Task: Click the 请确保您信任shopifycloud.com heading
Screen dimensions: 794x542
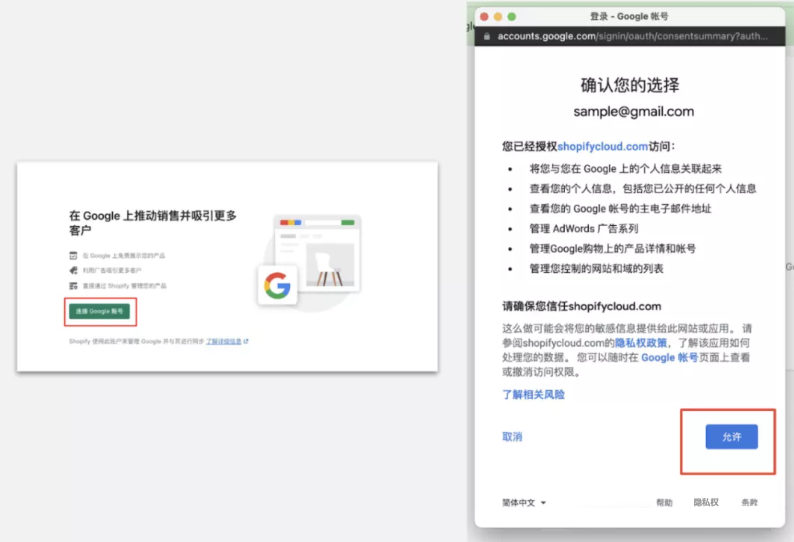Action: tap(581, 306)
